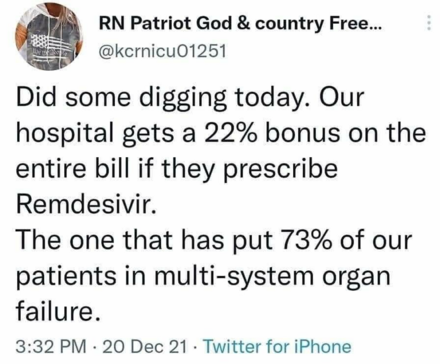Click the word 'failure.' ending the tweet
Screen dimensions: 440x364
point(58,311)
